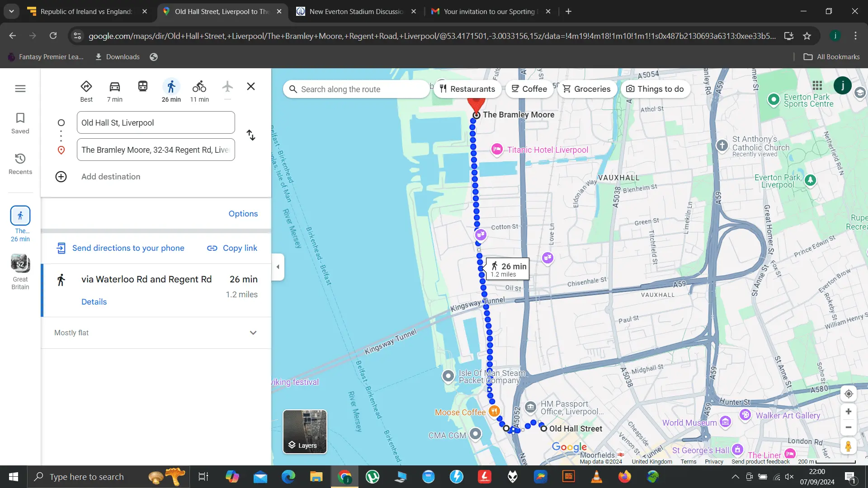Zoom out on the map
Image resolution: width=868 pixels, height=488 pixels.
click(849, 427)
